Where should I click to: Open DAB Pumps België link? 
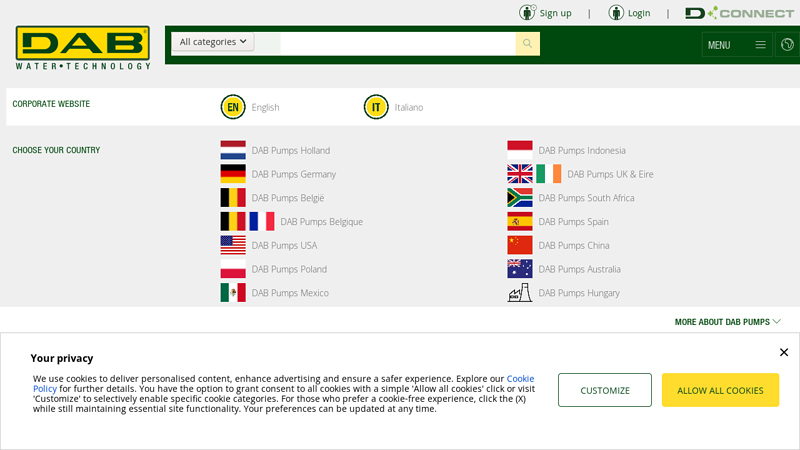[x=288, y=198]
